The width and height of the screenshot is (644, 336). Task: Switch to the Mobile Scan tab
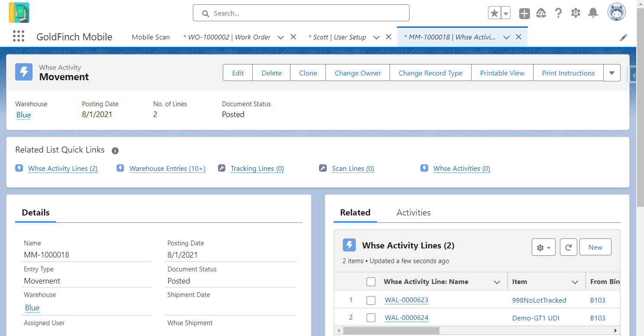pos(151,37)
